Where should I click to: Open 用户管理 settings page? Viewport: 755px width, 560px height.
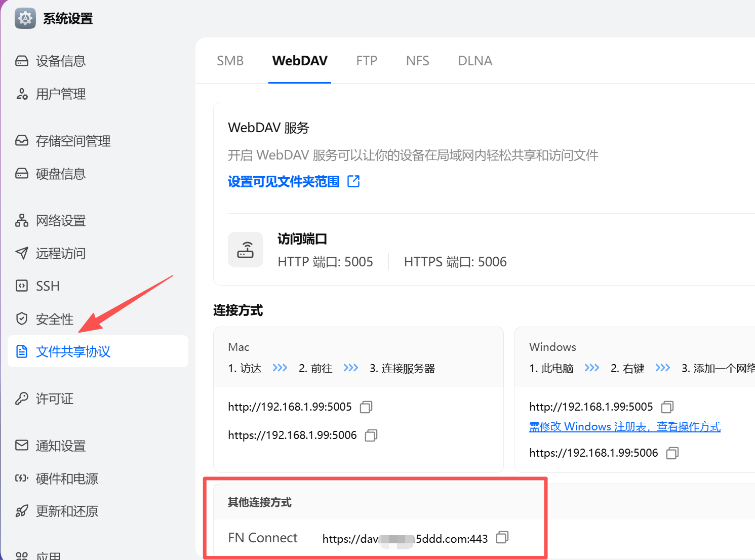coord(61,94)
